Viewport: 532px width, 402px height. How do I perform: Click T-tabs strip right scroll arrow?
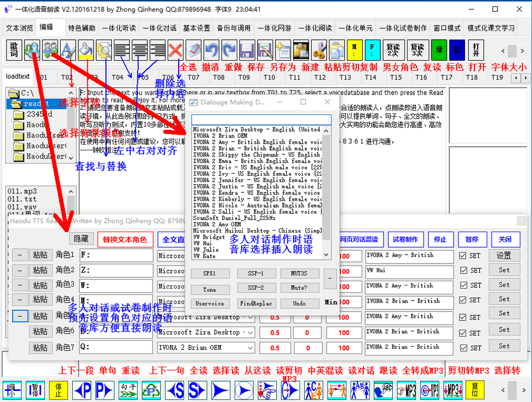[526, 78]
